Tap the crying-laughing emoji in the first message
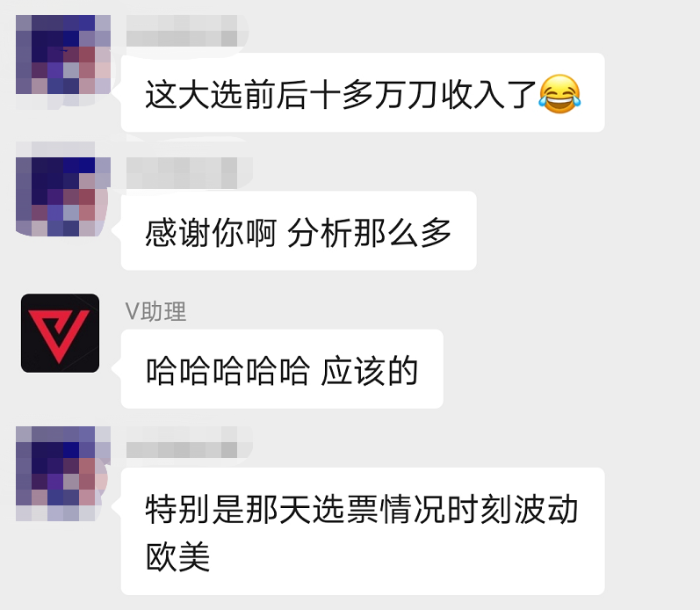The height and width of the screenshot is (610, 700). 559,94
